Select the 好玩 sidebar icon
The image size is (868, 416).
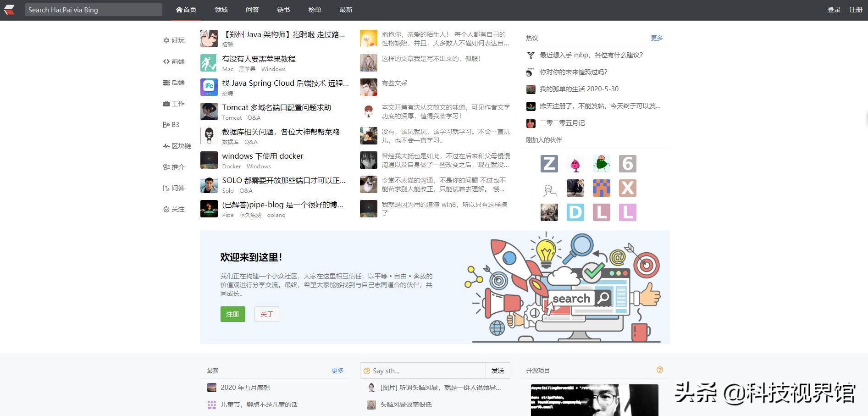click(175, 40)
